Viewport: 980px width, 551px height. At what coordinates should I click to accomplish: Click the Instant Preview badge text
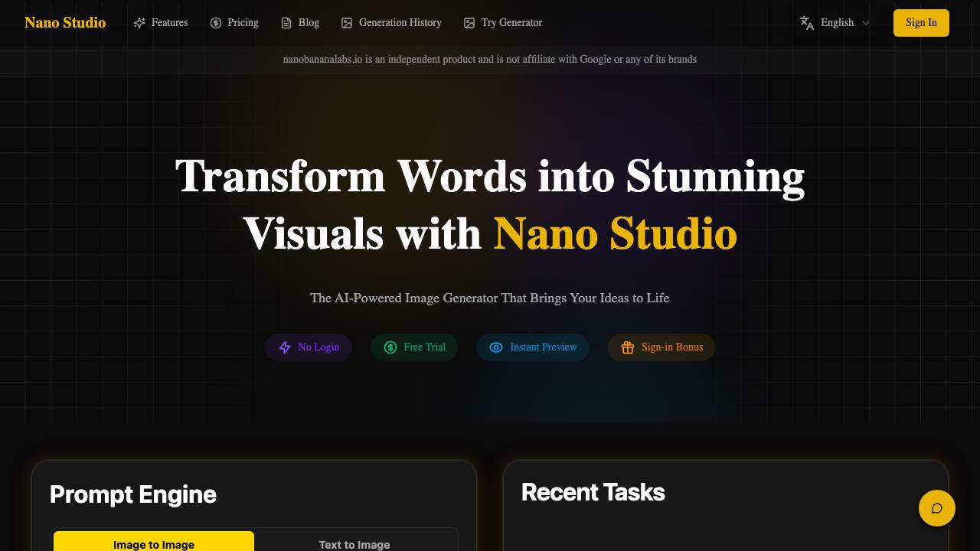click(544, 347)
